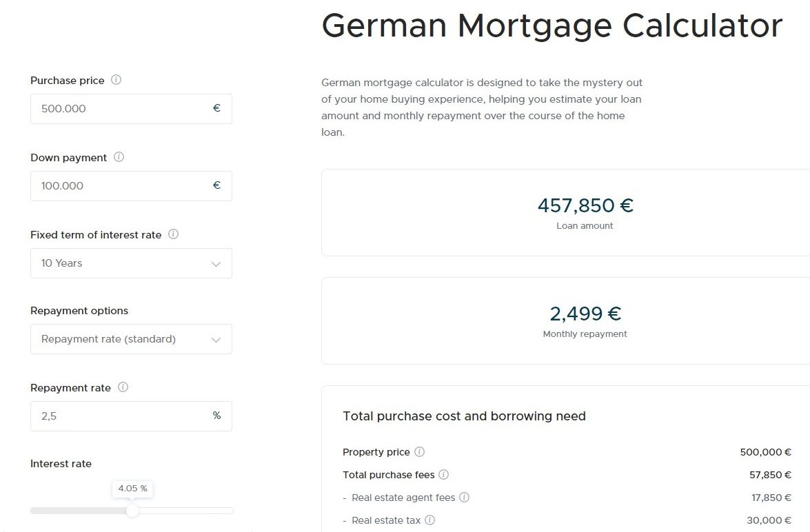
Task: Show info for Property price row
Action: [x=419, y=452]
